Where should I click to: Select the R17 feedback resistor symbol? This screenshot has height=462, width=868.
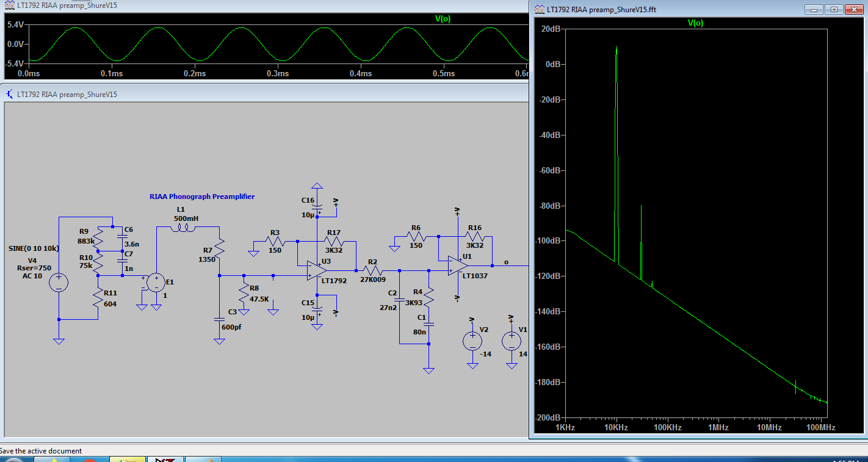click(x=334, y=241)
